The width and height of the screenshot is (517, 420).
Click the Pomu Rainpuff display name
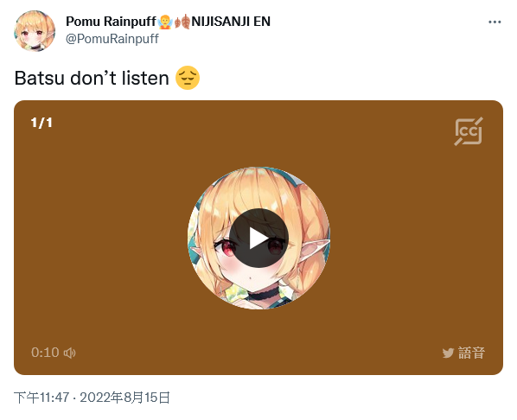click(111, 22)
